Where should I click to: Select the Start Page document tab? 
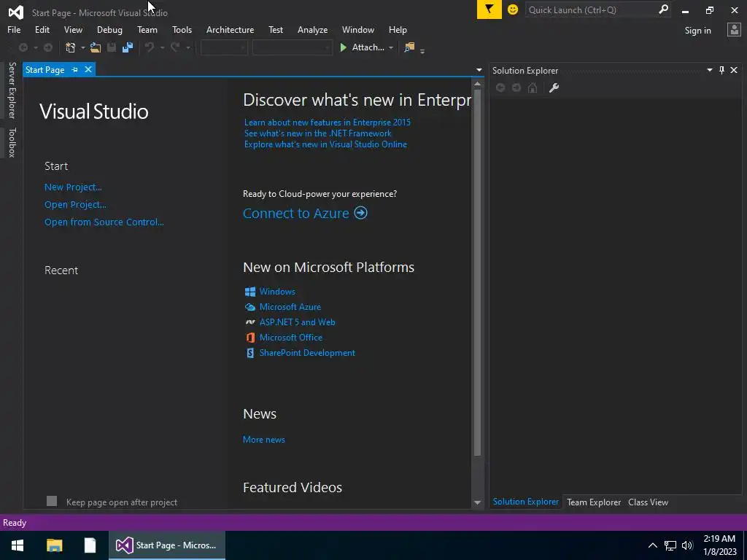coord(44,69)
